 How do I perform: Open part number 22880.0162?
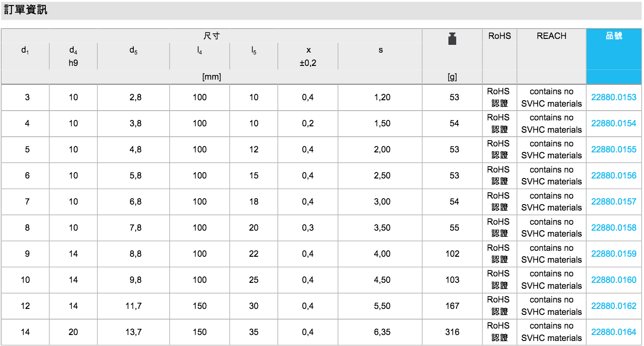coord(613,306)
